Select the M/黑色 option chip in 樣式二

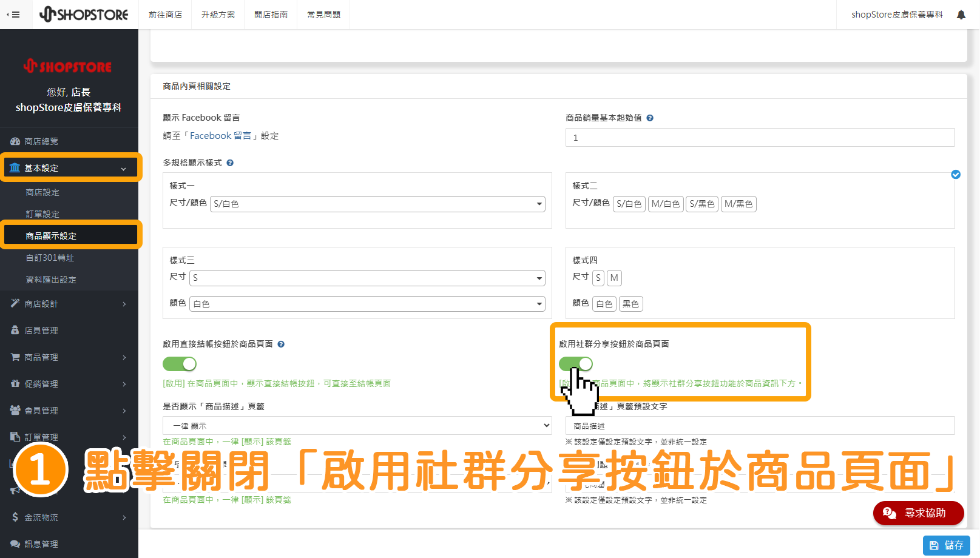point(738,204)
